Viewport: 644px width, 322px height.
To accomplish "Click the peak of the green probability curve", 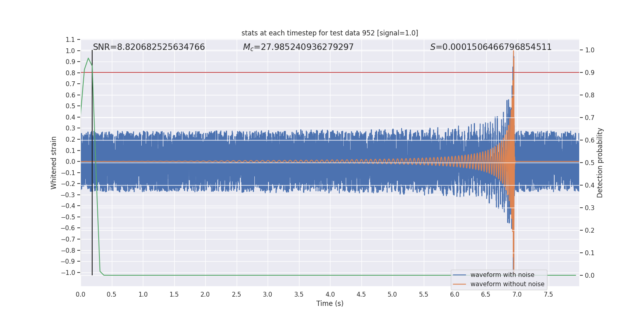I will pos(88,58).
